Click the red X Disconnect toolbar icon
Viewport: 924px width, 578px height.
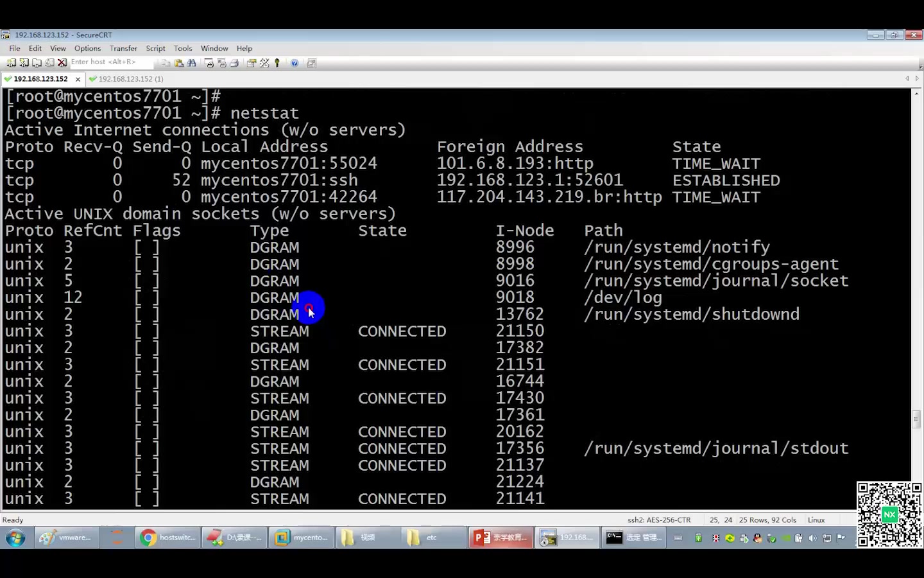pyautogui.click(x=62, y=63)
